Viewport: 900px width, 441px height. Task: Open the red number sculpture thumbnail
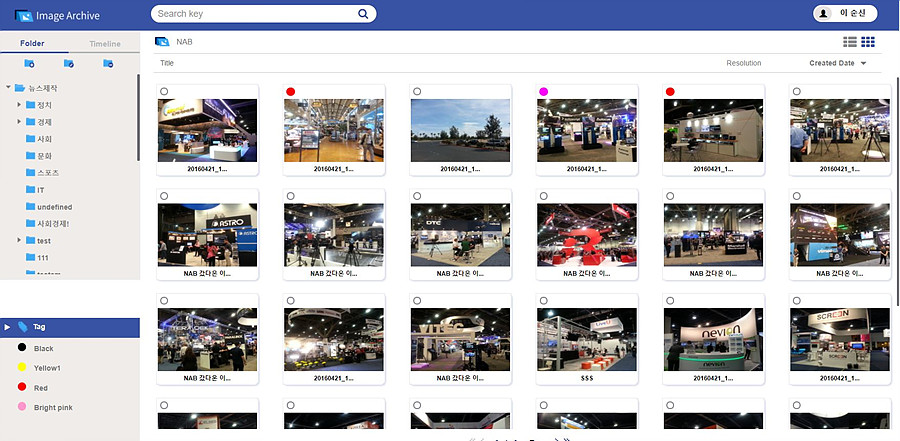[x=587, y=235]
